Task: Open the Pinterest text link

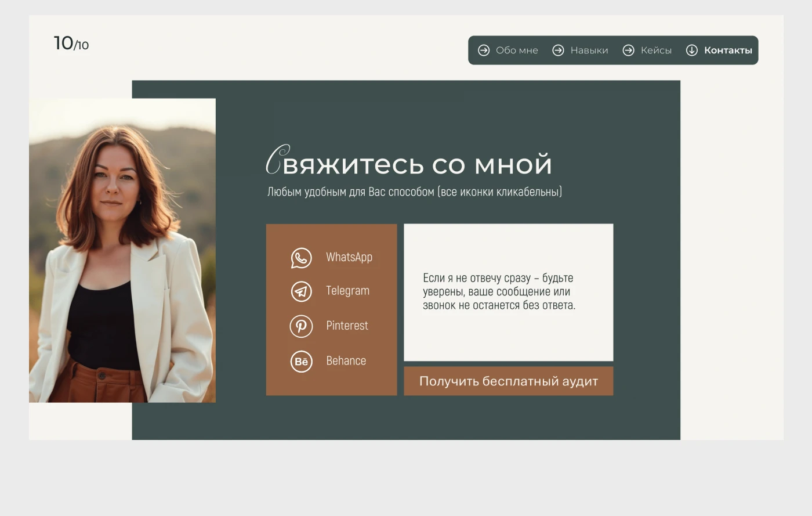Action: click(x=347, y=326)
